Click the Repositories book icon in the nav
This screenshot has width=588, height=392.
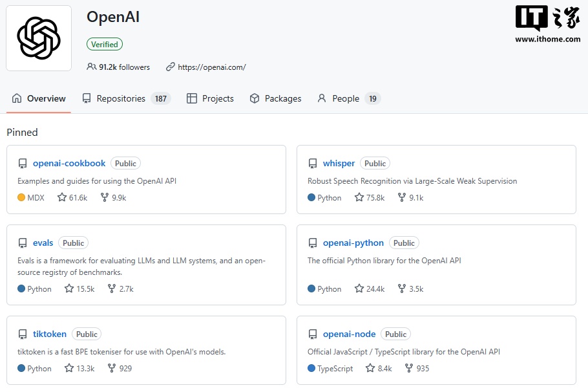pyautogui.click(x=87, y=98)
